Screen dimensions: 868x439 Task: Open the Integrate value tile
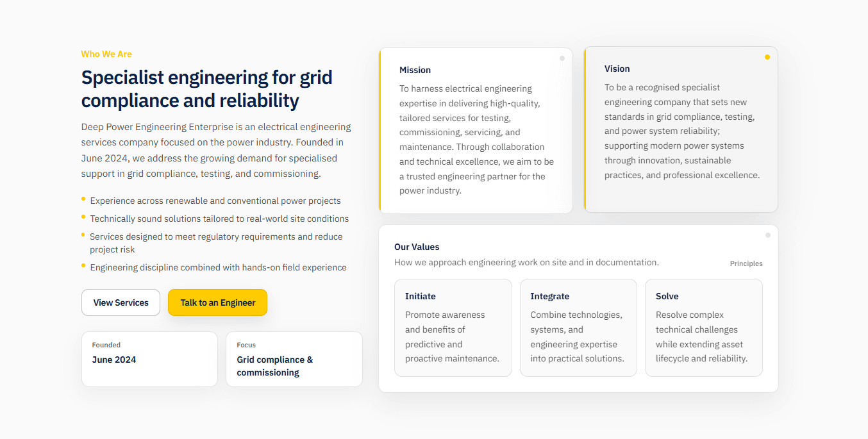coord(578,327)
